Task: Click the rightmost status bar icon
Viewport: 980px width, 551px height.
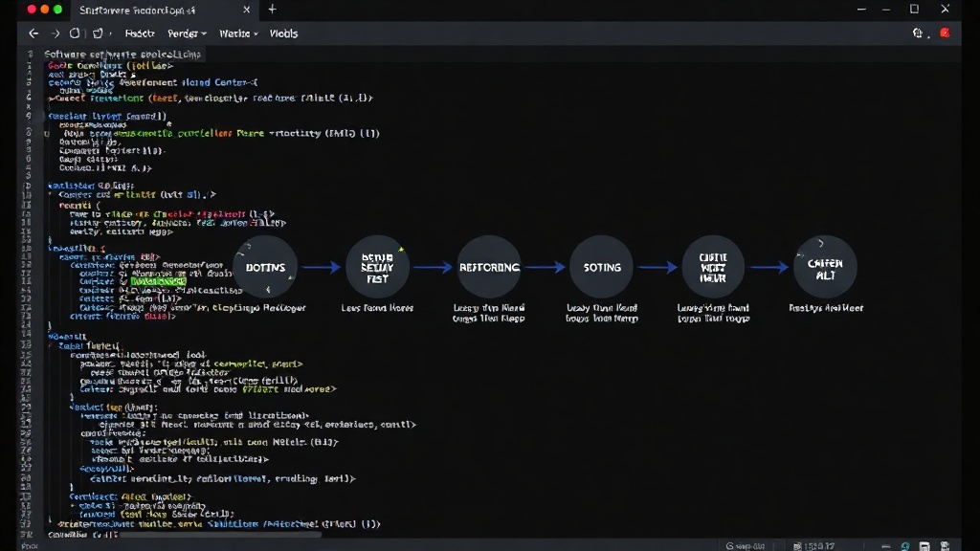Action: pos(945,546)
